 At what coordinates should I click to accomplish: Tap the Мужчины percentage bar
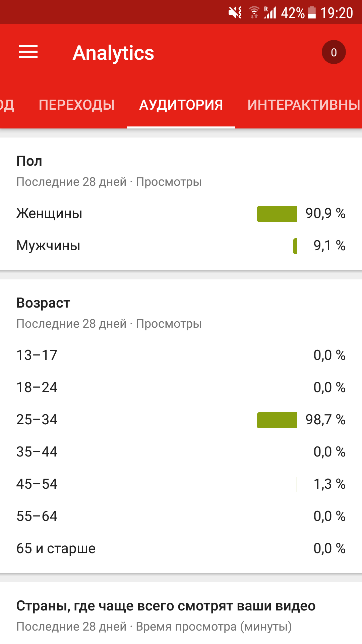295,246
